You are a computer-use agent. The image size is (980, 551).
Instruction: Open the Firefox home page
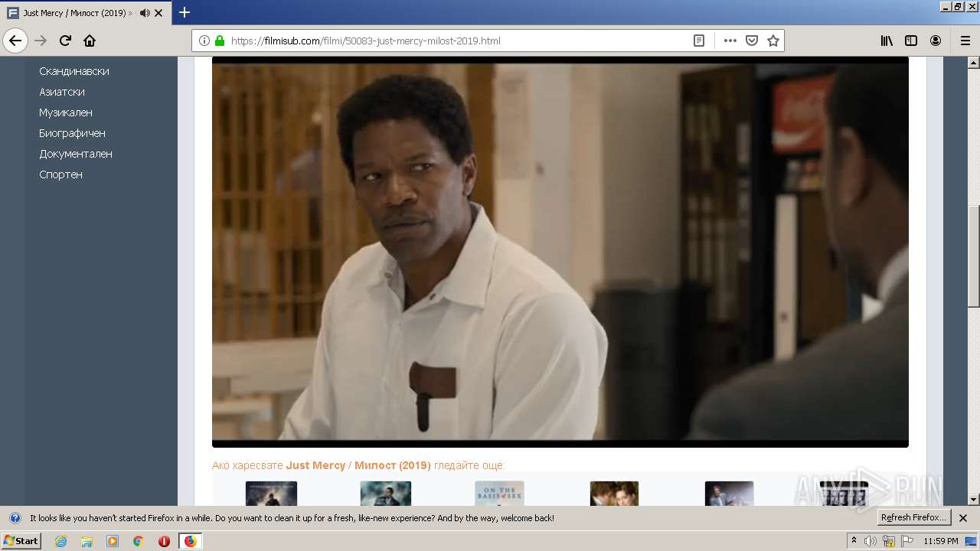tap(90, 41)
